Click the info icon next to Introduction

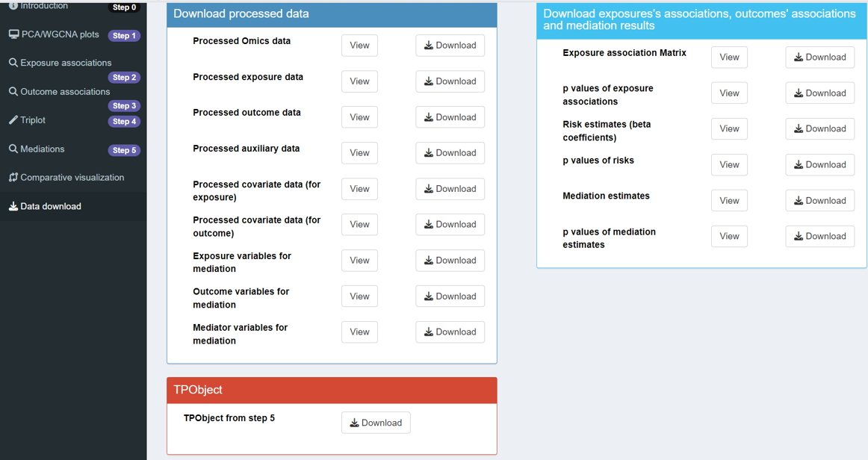click(13, 6)
